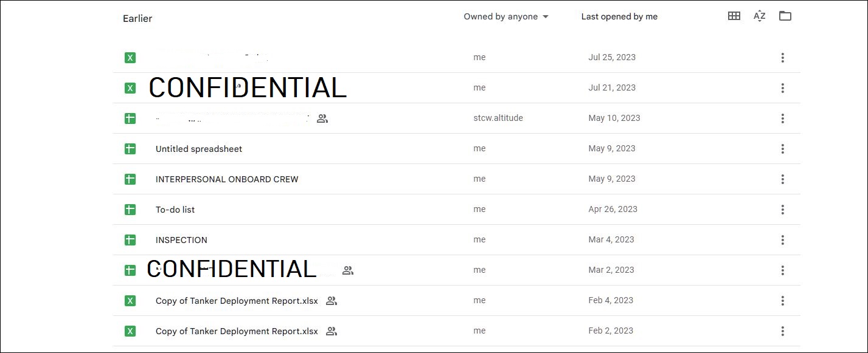Image resolution: width=868 pixels, height=353 pixels.
Task: Click shared icon on Feb 2 Tanker Report
Action: (x=332, y=331)
